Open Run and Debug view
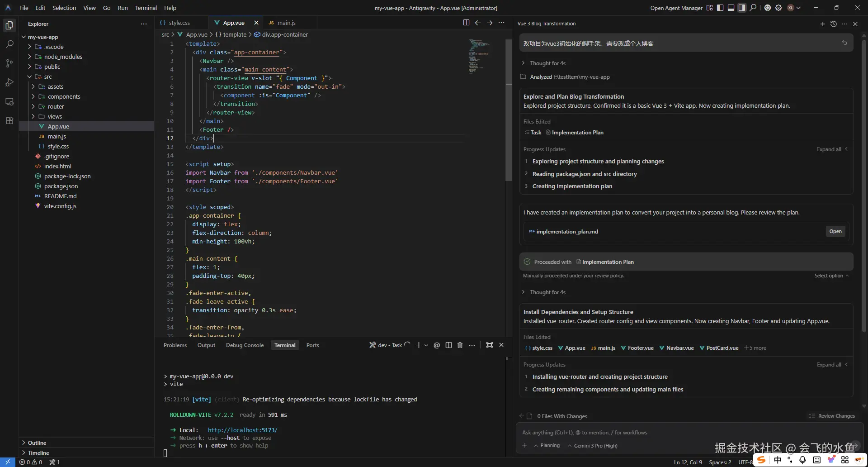The height and width of the screenshot is (467, 868). [x=9, y=82]
